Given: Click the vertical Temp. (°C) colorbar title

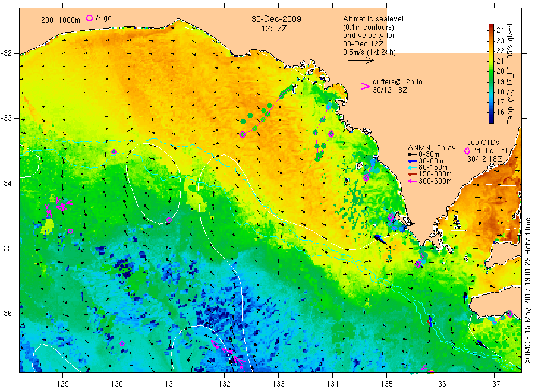Looking at the screenshot, I should [x=510, y=73].
